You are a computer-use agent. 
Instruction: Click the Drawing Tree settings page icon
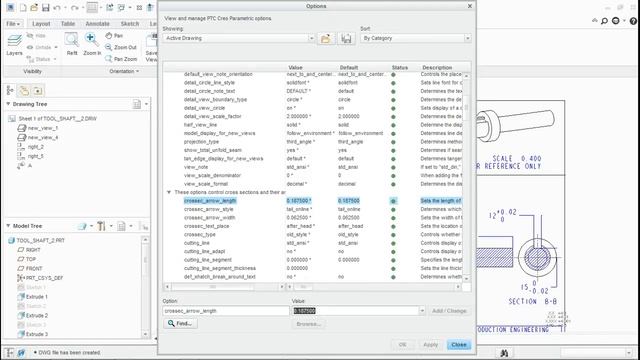coord(137,104)
